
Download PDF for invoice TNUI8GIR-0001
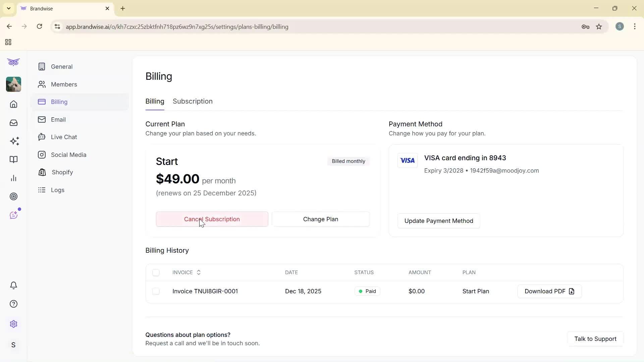point(549,291)
